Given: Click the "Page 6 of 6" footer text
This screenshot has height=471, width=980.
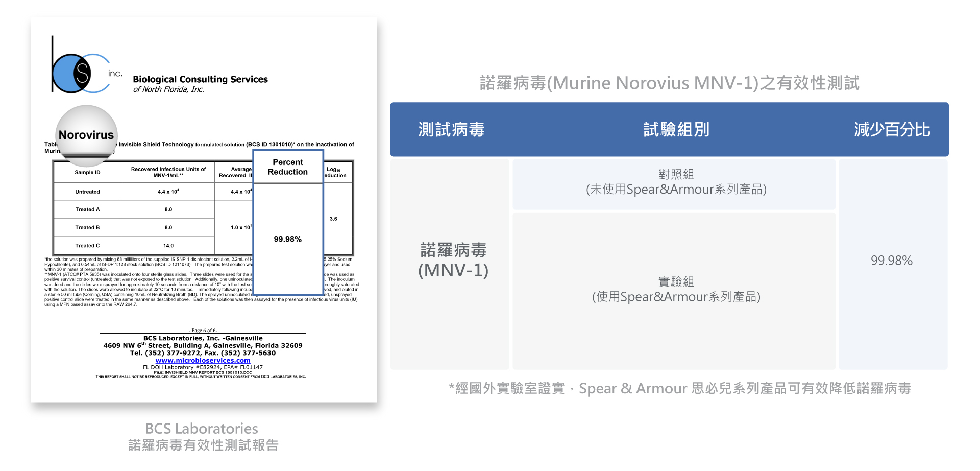Looking at the screenshot, I should [203, 331].
